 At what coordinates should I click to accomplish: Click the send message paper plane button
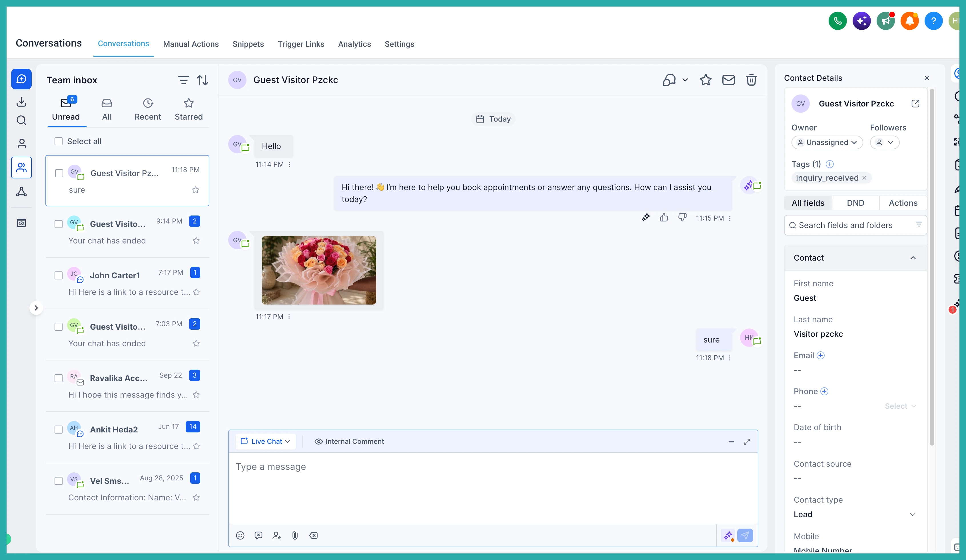745,535
